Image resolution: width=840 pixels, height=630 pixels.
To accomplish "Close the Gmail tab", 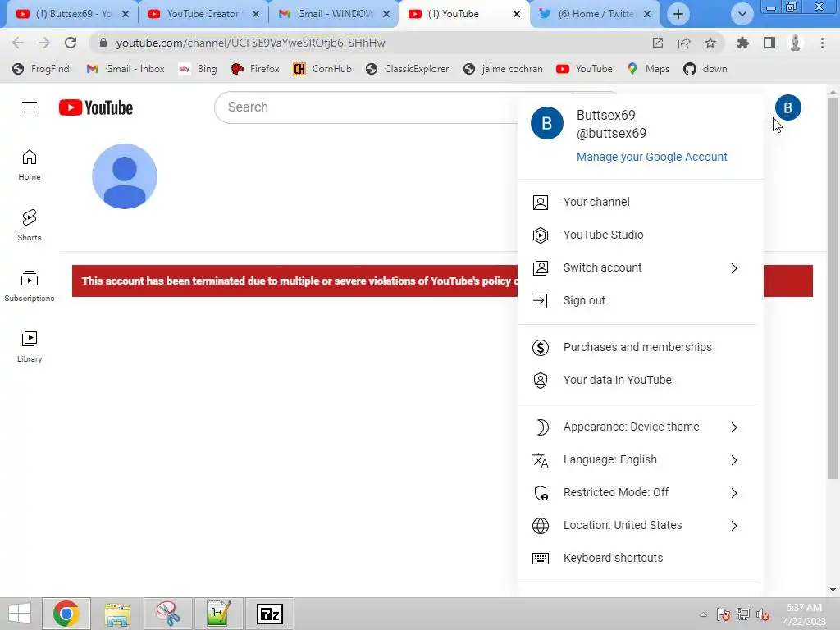I will 386,14.
